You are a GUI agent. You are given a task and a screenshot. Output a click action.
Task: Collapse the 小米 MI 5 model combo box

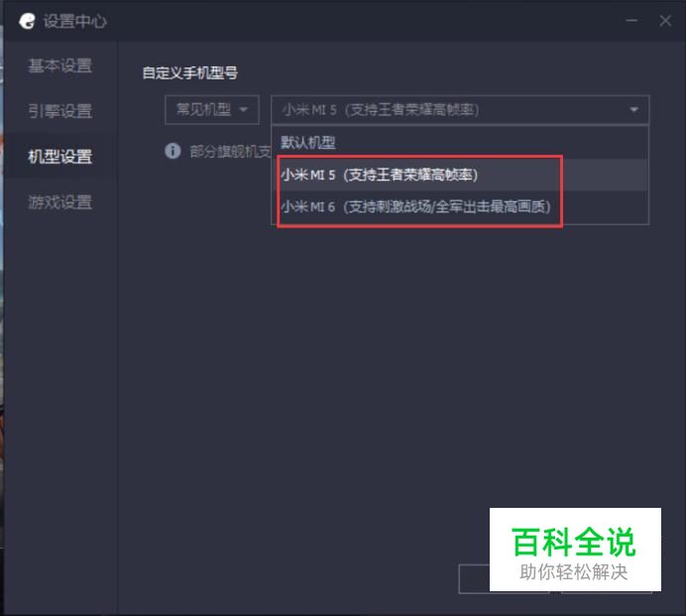coord(460,109)
